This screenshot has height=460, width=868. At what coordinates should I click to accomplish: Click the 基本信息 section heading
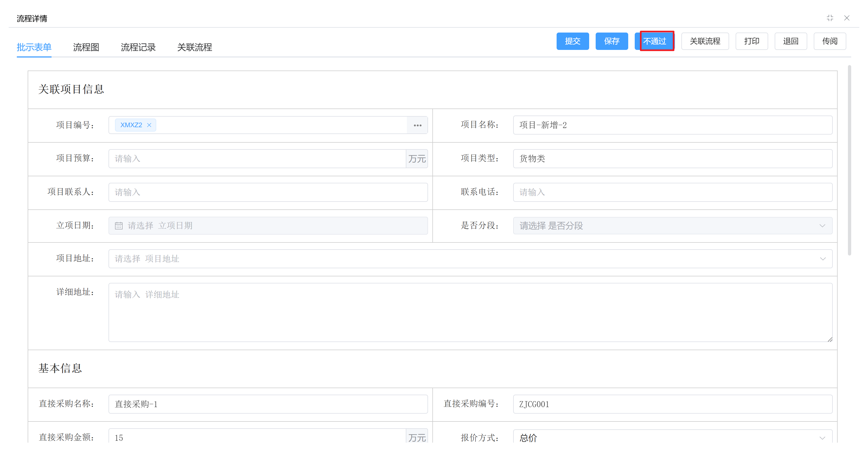(60, 368)
